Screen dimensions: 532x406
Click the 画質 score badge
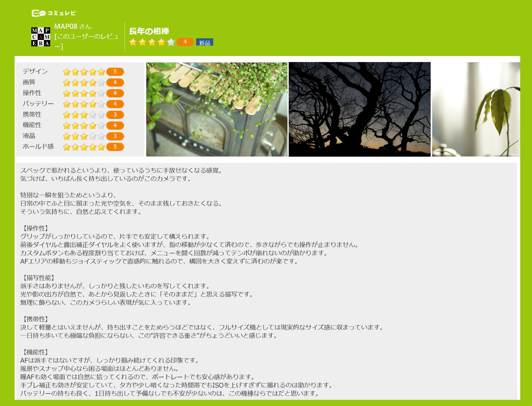[115, 83]
